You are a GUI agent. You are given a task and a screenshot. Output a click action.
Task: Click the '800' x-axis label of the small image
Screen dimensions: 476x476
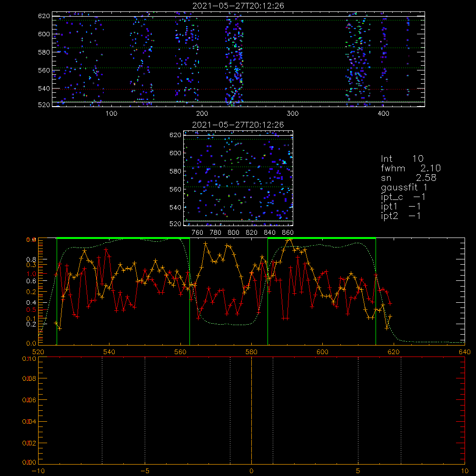pos(233,233)
